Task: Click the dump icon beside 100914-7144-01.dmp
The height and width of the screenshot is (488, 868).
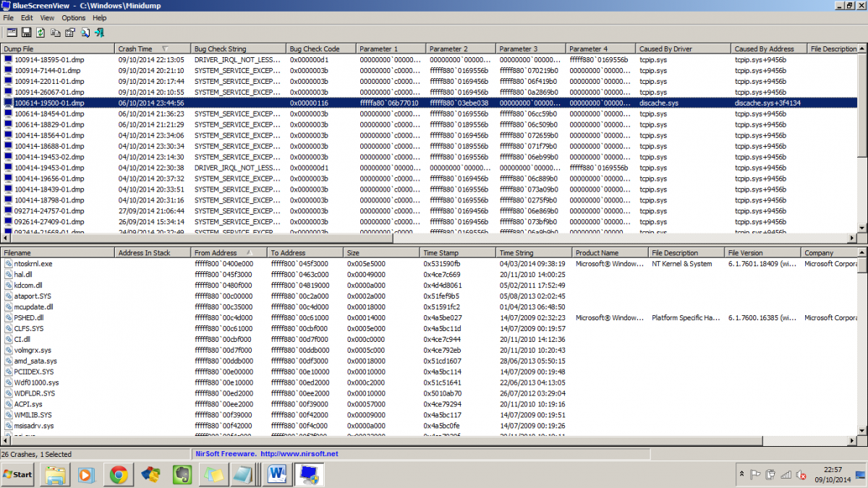Action: (x=8, y=71)
